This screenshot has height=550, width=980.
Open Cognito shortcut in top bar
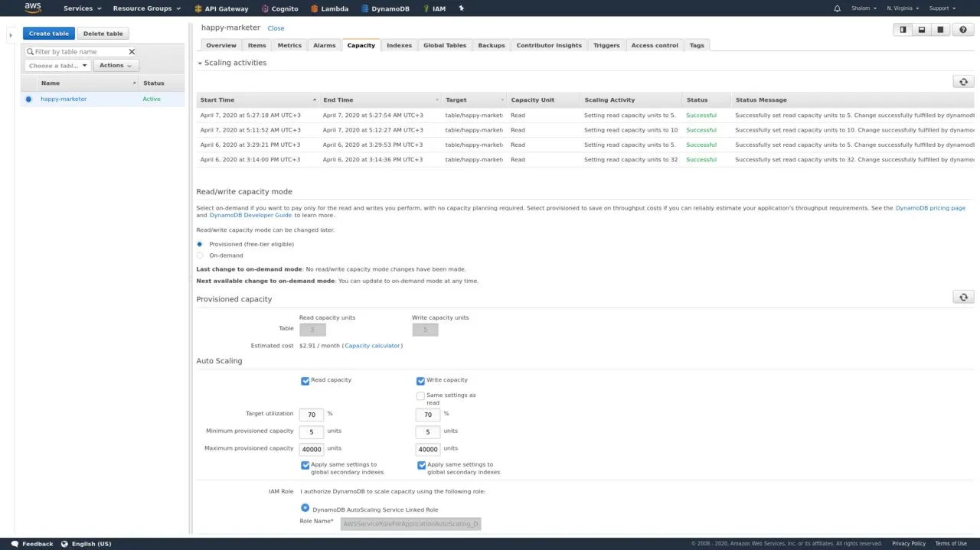(x=279, y=8)
